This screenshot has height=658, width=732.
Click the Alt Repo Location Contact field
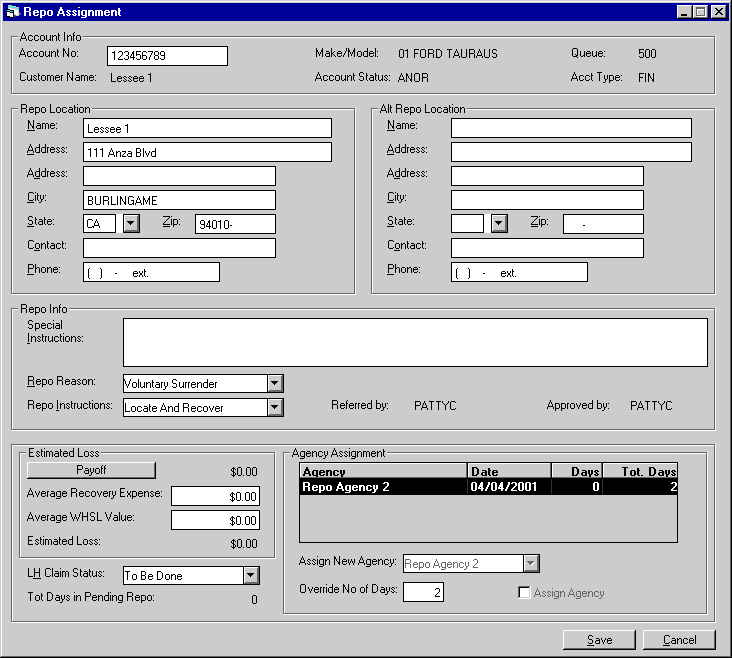[547, 248]
